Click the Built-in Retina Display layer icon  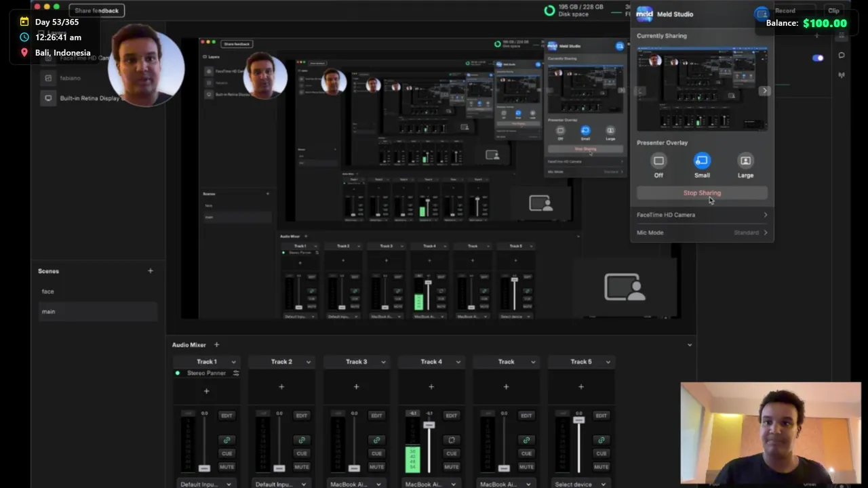48,98
